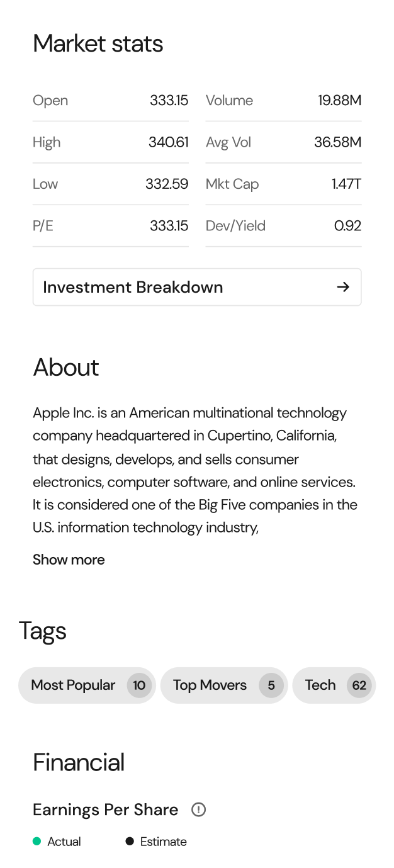The image size is (394, 868).
Task: Click the 62 count badge on Tech
Action: pyautogui.click(x=359, y=685)
